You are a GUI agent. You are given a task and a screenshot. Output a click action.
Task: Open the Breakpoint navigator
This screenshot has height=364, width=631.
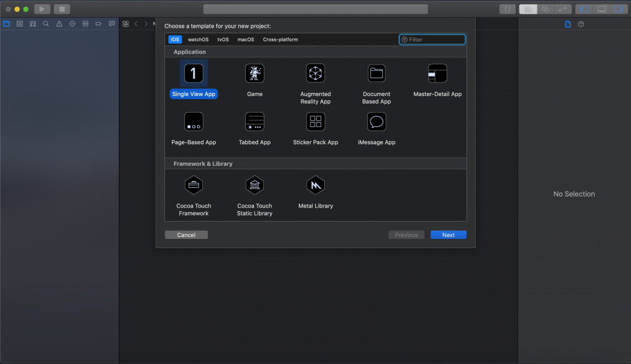point(98,24)
